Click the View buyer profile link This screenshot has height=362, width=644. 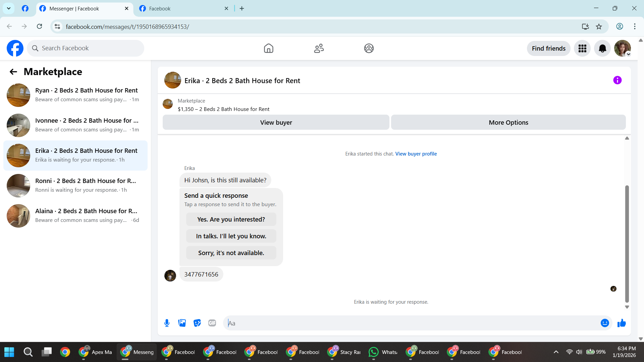point(416,154)
